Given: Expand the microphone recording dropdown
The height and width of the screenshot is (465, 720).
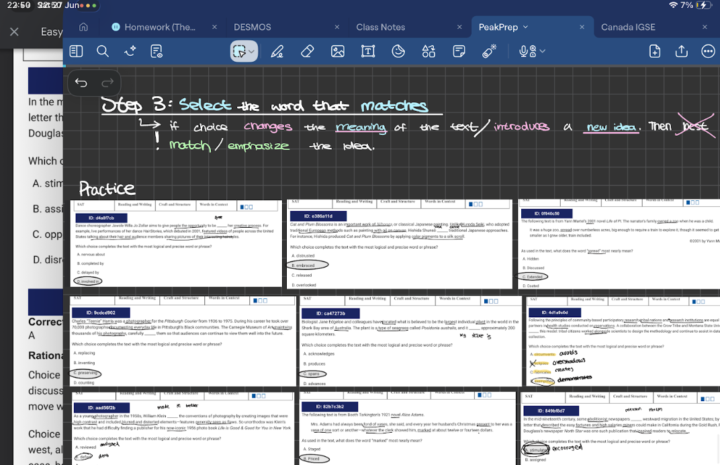Looking at the screenshot, I should click(x=543, y=51).
